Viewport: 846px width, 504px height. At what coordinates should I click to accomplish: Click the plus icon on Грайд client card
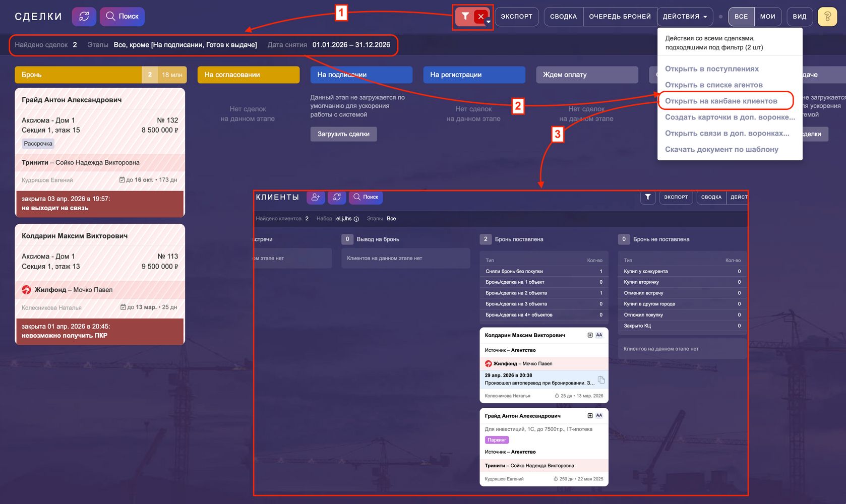pos(590,416)
